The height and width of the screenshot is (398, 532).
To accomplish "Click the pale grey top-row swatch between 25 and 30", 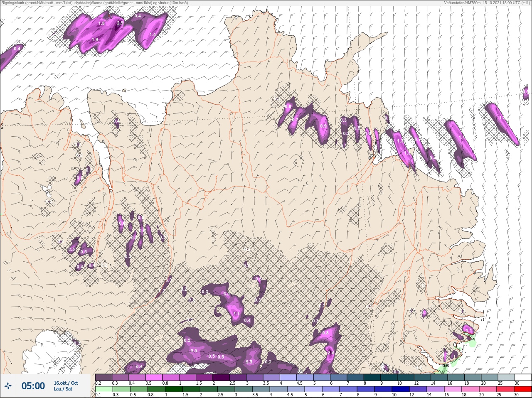I will 506,378.
